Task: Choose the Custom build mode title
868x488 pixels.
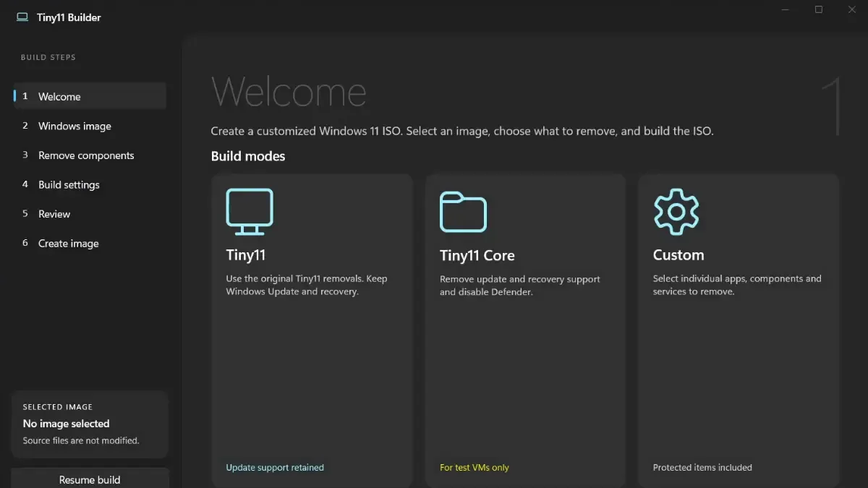Action: [x=678, y=255]
